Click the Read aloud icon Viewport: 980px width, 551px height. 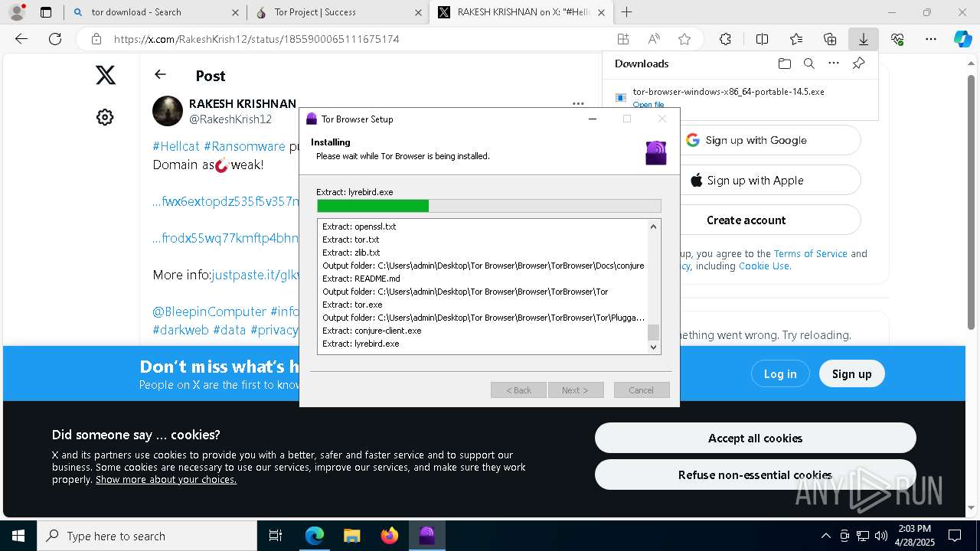tap(654, 39)
